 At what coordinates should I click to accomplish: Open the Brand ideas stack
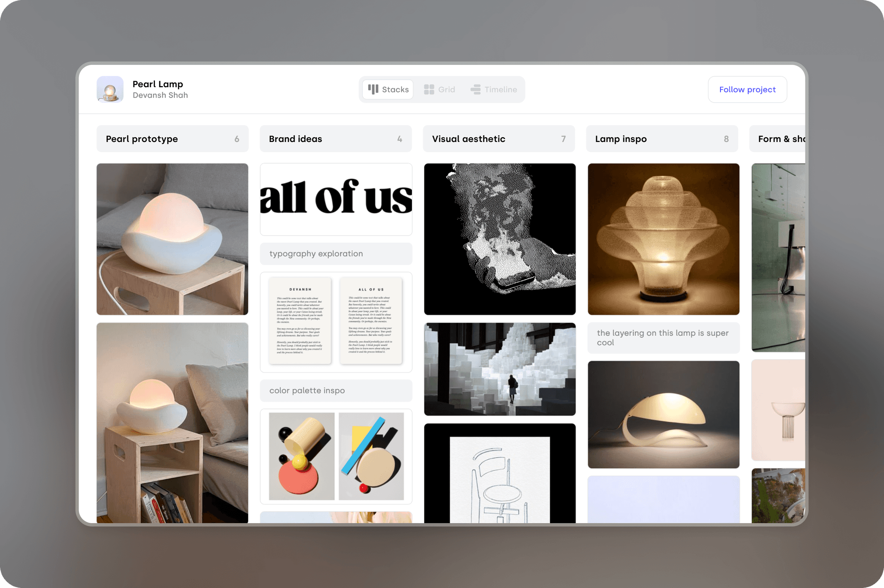coord(336,139)
